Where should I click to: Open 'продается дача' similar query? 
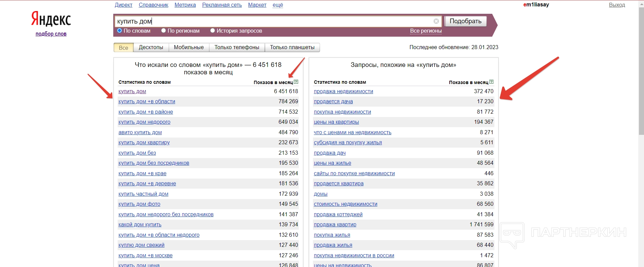pyautogui.click(x=333, y=102)
